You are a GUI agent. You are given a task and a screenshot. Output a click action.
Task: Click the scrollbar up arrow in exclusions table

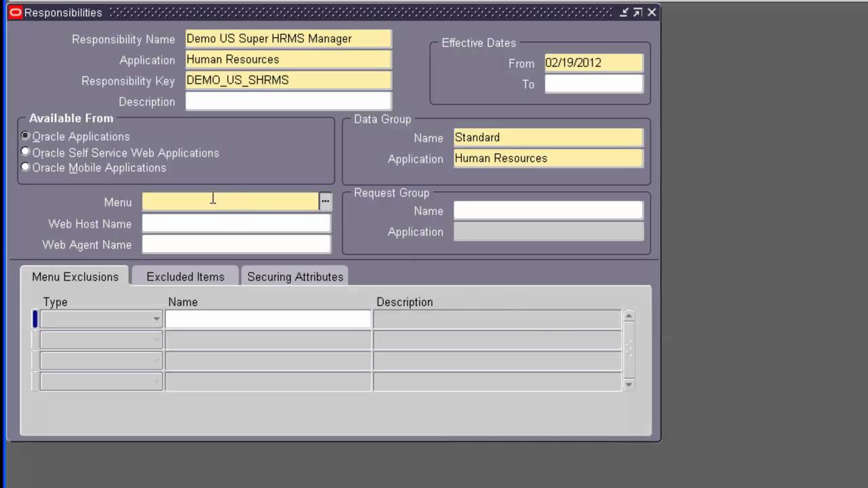pyautogui.click(x=628, y=314)
